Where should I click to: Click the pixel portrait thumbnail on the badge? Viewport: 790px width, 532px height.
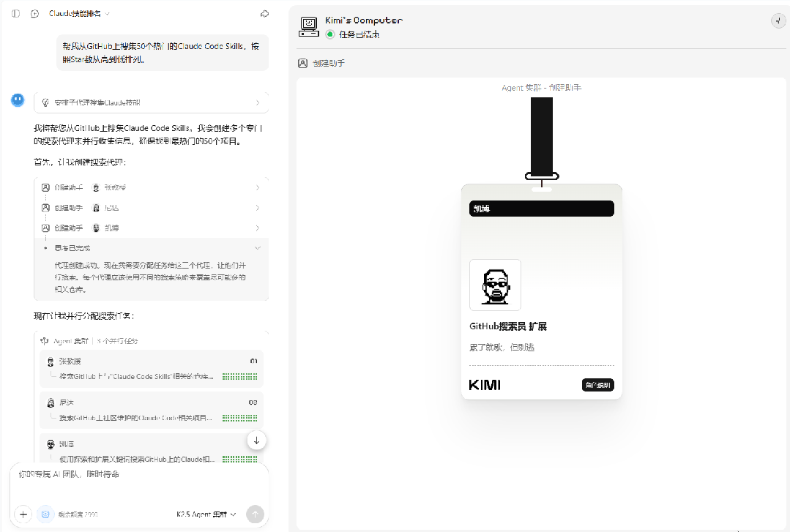(x=495, y=285)
